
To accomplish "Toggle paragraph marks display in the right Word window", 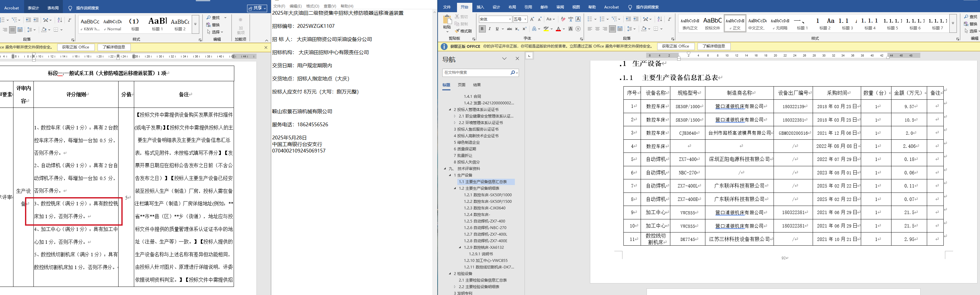I will [669, 19].
